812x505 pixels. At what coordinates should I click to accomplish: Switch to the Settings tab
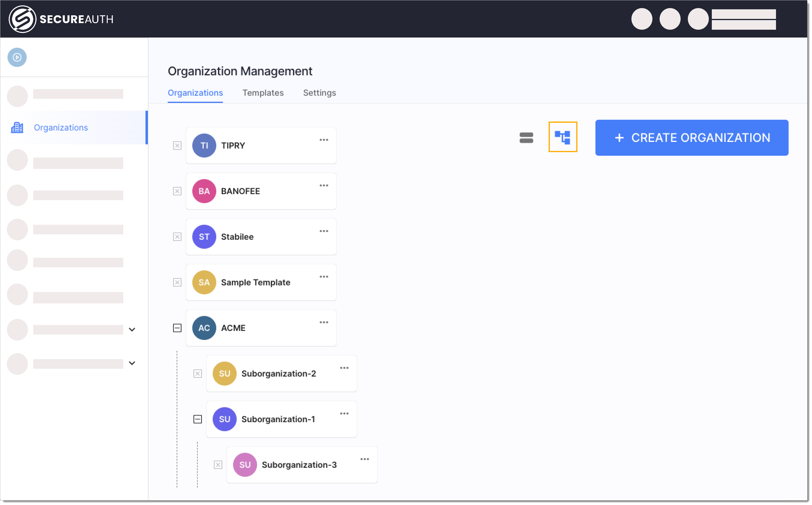coord(319,92)
